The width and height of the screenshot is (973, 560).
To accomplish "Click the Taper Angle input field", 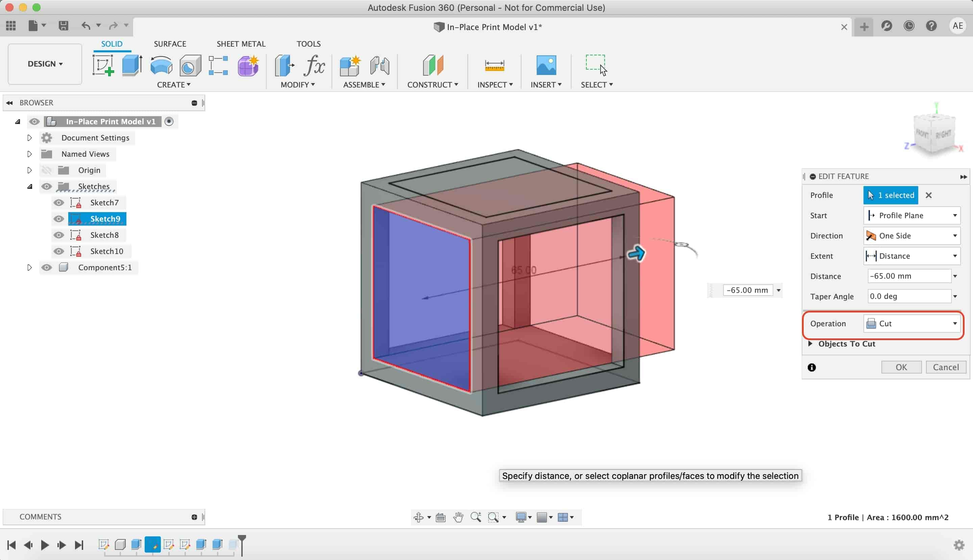I will 909,296.
